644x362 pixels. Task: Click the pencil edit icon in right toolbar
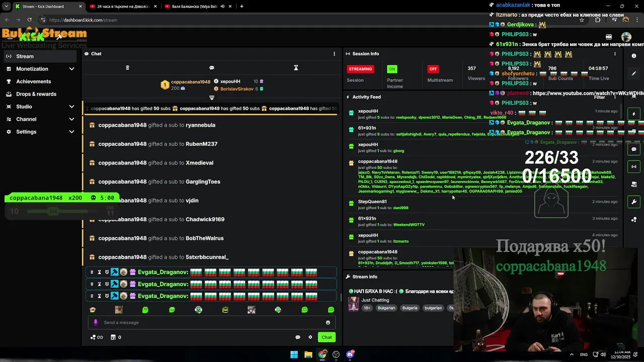(634, 73)
